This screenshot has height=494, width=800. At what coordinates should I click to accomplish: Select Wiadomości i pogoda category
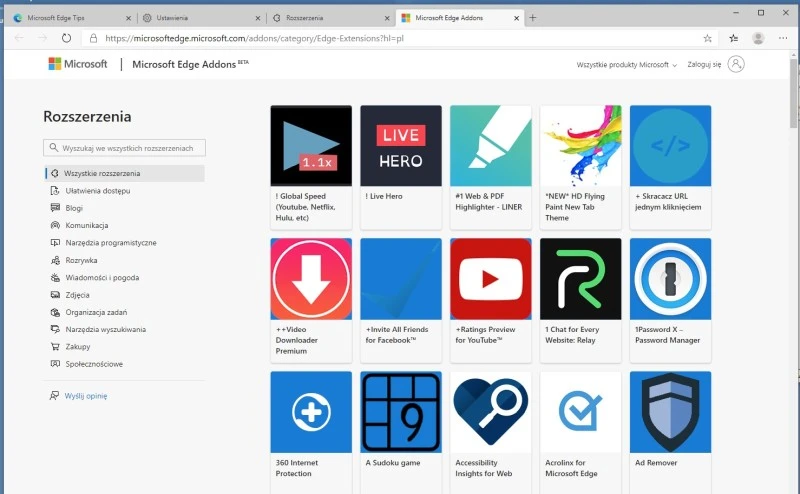(102, 278)
